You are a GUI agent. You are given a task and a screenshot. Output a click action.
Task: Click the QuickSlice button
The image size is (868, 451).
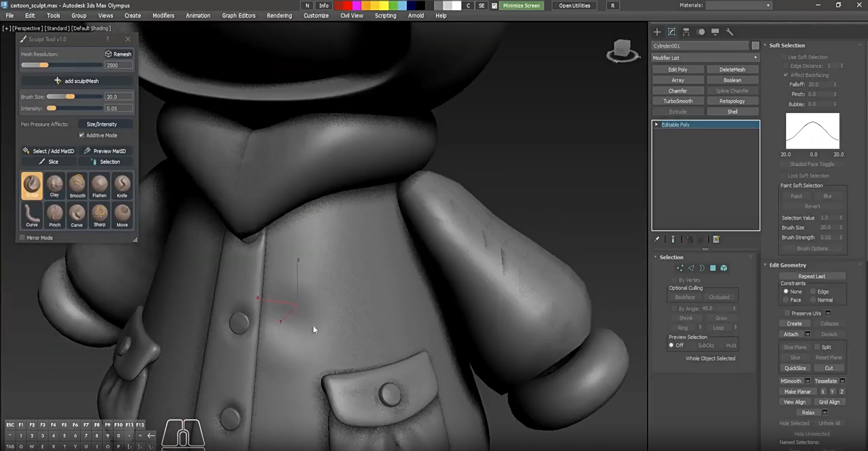(795, 368)
